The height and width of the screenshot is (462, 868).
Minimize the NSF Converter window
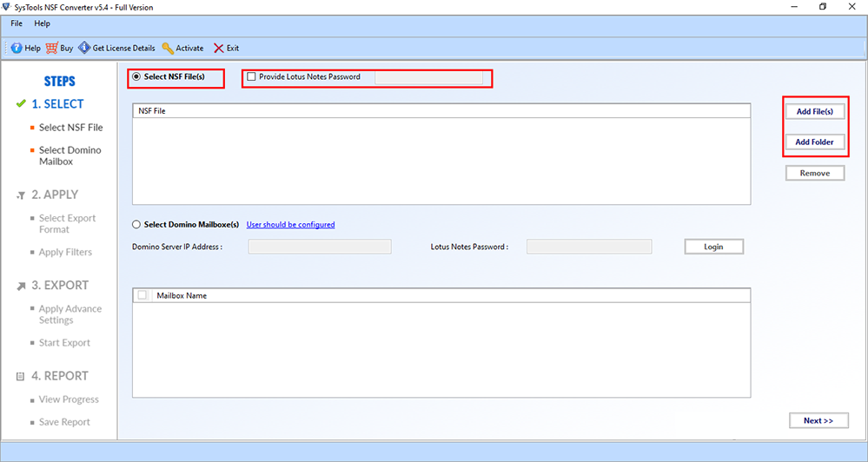794,7
